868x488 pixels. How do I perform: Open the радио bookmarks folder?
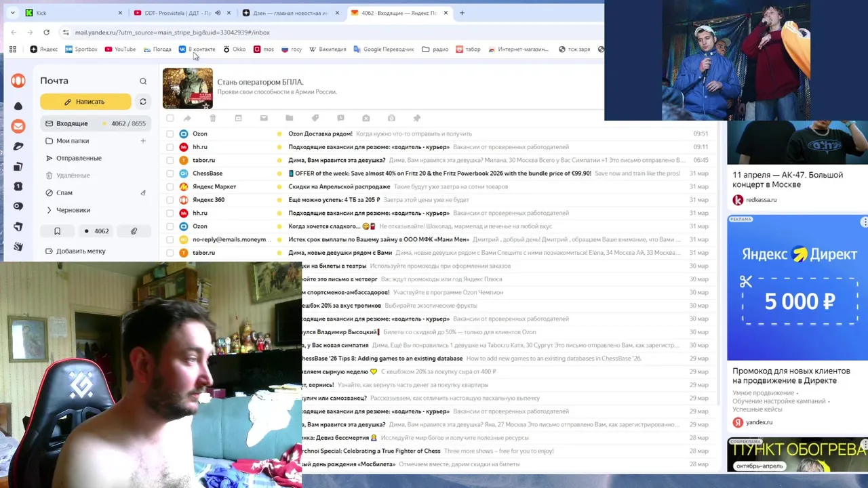(x=435, y=49)
